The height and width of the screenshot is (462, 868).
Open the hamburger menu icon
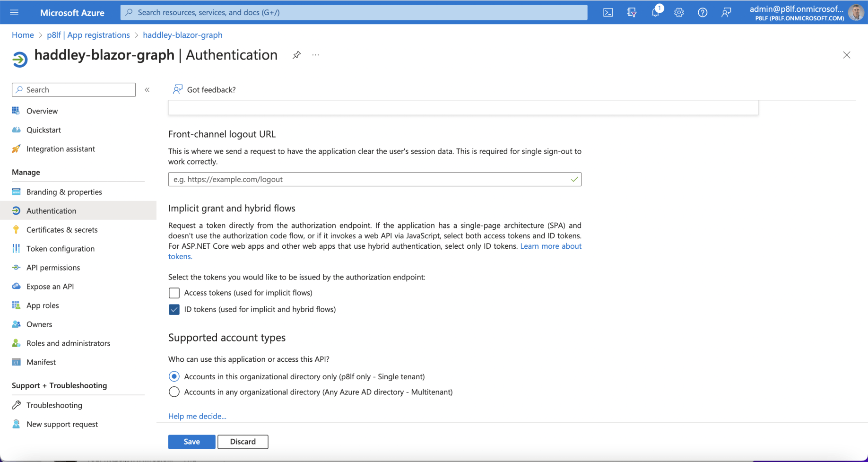click(x=14, y=12)
